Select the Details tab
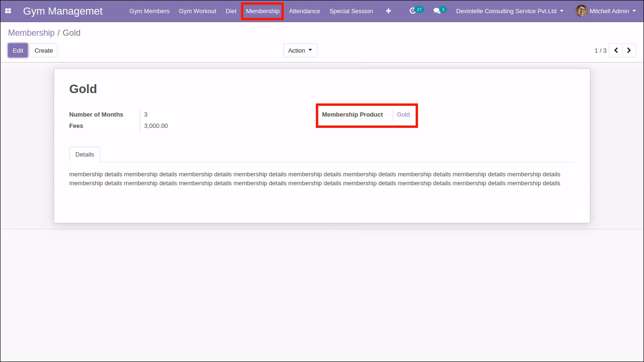Viewport: 644px width, 362px height. pos(85,154)
